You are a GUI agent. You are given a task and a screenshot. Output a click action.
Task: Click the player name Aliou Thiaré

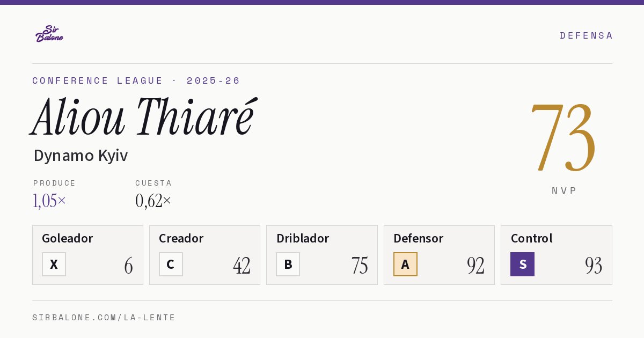(x=144, y=117)
